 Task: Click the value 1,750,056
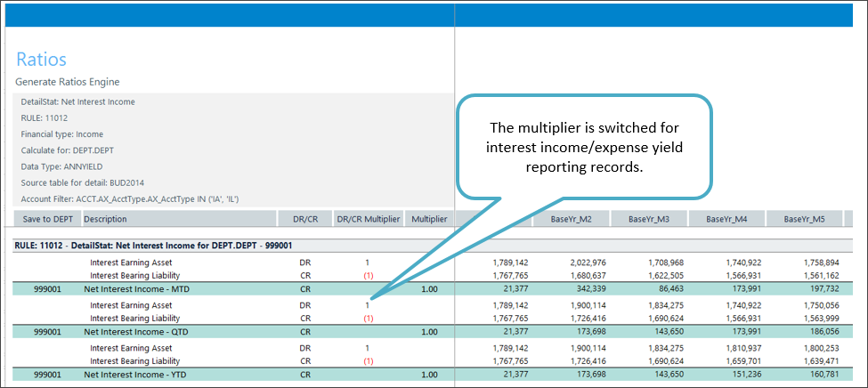[820, 305]
